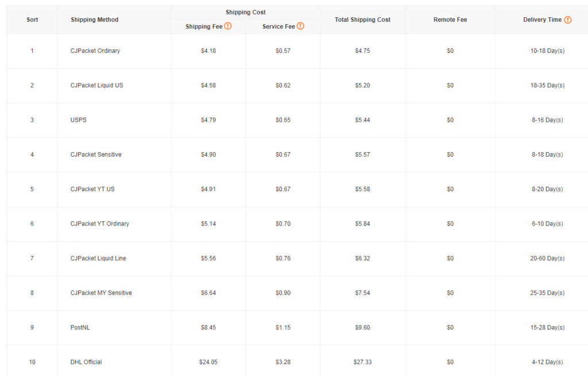The image size is (588, 376).
Task: Click the $8.45 shipping fee cell
Action: tap(208, 328)
